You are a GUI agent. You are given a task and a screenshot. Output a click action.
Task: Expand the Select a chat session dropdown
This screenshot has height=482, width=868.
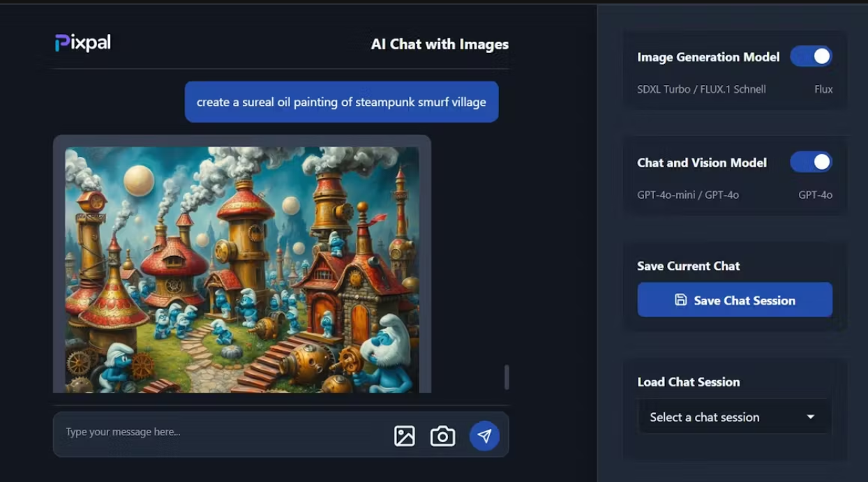[x=735, y=417]
